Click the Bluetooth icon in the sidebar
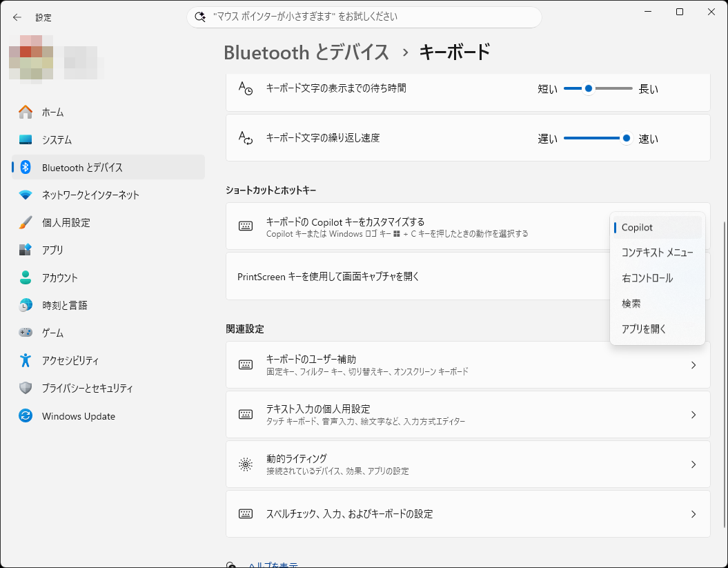Viewport: 728px width, 568px height. [x=26, y=167]
